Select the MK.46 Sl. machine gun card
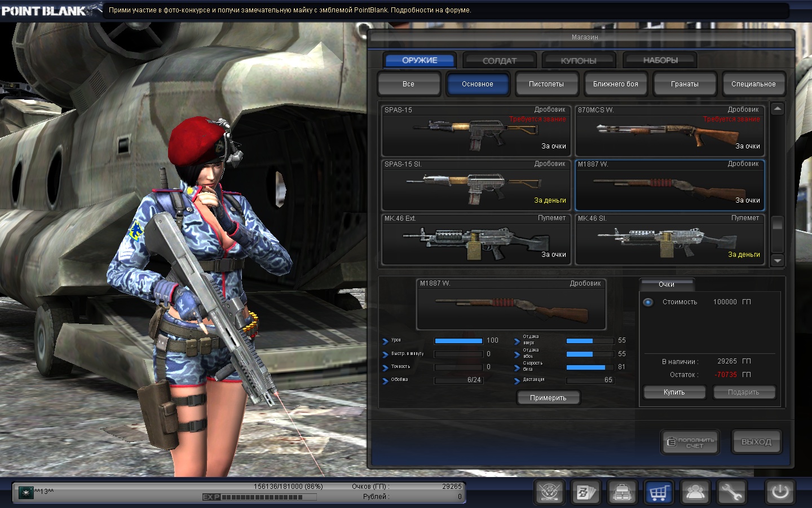Viewport: 812px width, 508px height. (x=670, y=239)
